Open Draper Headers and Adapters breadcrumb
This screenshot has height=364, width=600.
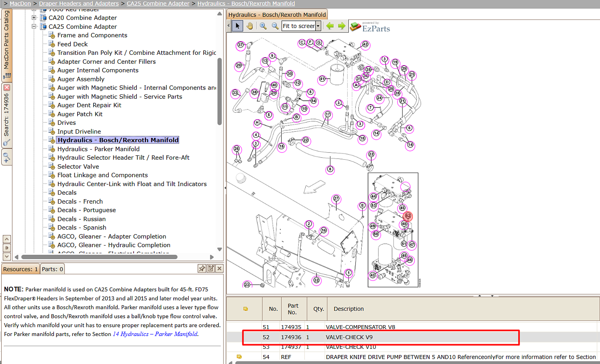pyautogui.click(x=79, y=4)
